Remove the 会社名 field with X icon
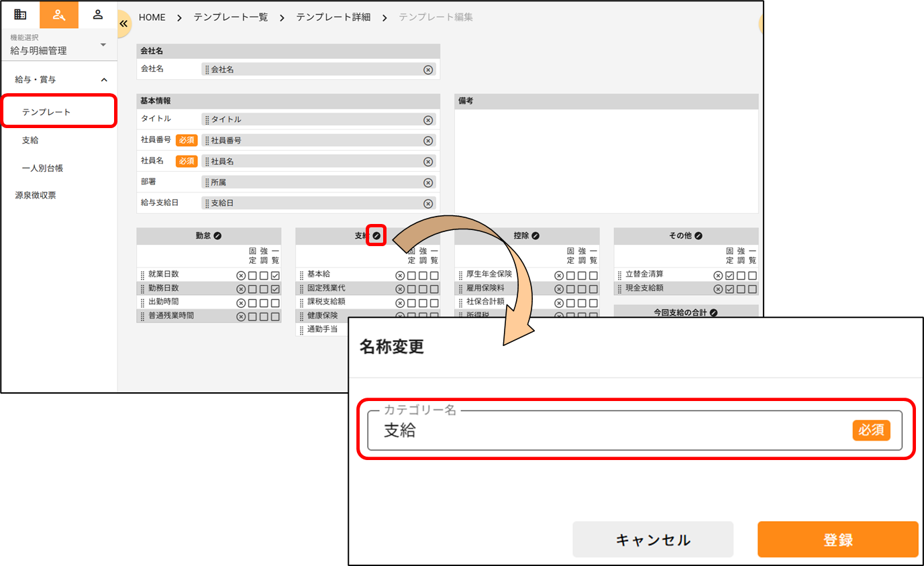This screenshot has width=924, height=566. coord(428,70)
